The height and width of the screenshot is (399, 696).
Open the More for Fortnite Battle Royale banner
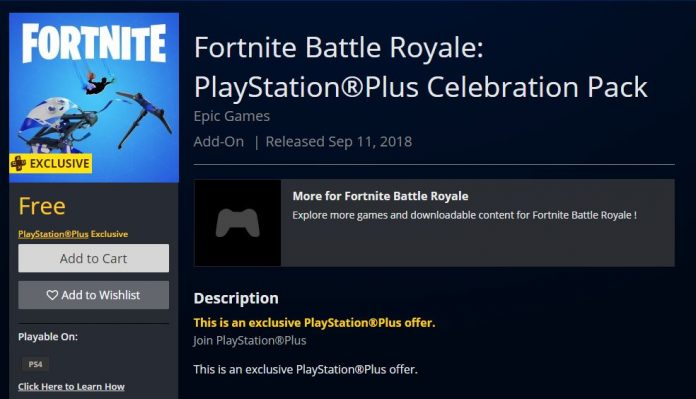tap(434, 223)
